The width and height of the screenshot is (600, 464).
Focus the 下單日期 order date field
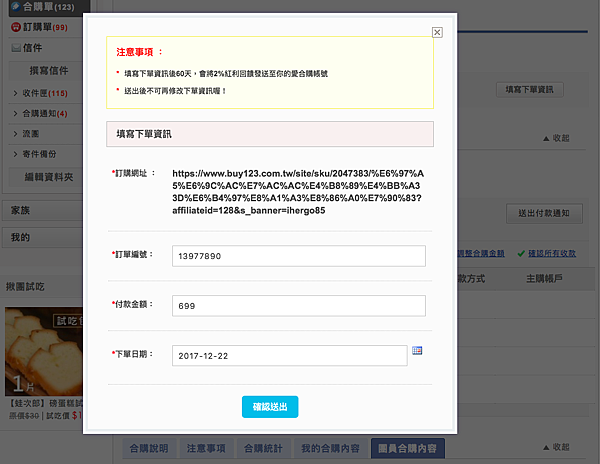(x=290, y=356)
